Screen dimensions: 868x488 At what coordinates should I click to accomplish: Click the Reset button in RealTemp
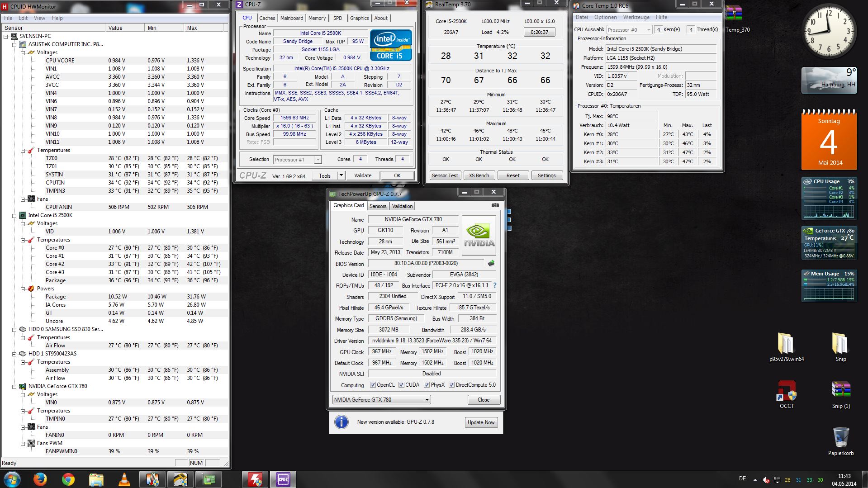tap(513, 175)
